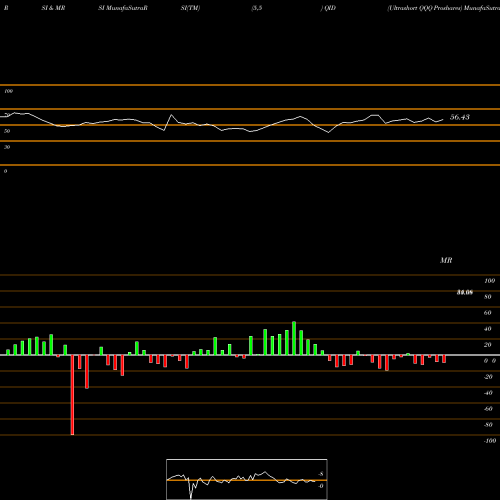Click the 'SI MunafaSutraR' header text
The image size is (500, 500).
123,8
